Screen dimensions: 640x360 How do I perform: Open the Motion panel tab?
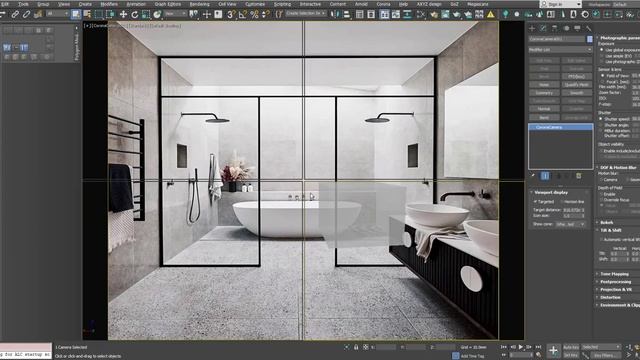coord(566,28)
